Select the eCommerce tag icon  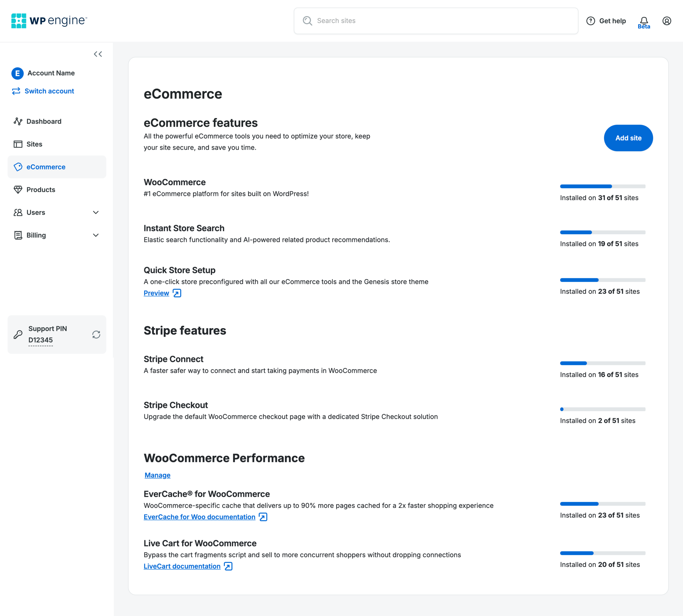click(18, 167)
